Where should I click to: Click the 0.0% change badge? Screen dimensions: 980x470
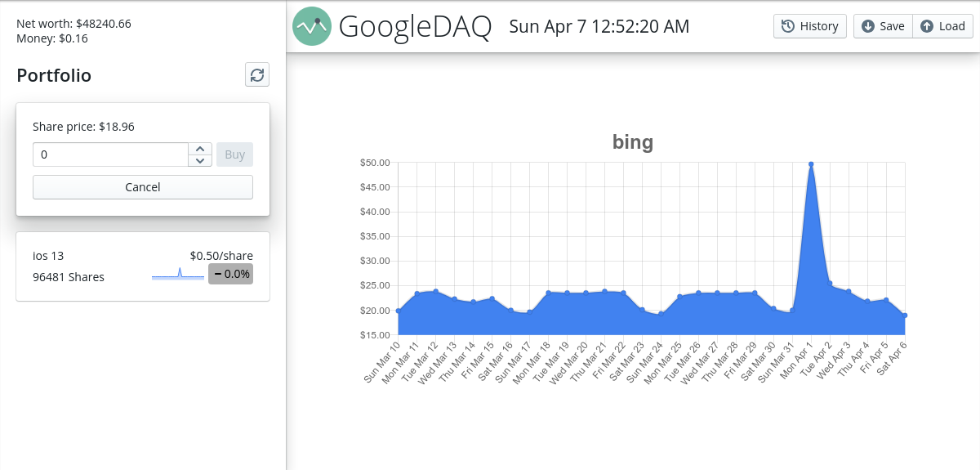[x=230, y=274]
